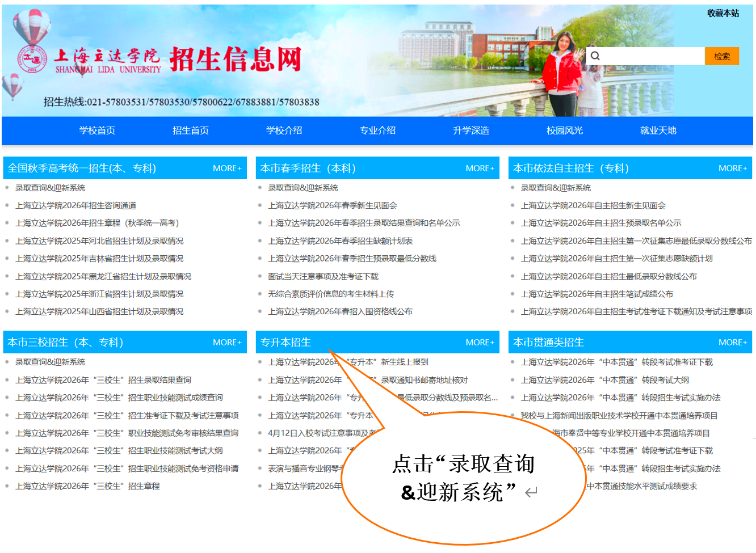Screen dimensions: 756x553
Task: Open 自主招生考试准考证下载通知及考试注意事项
Action: 636,311
